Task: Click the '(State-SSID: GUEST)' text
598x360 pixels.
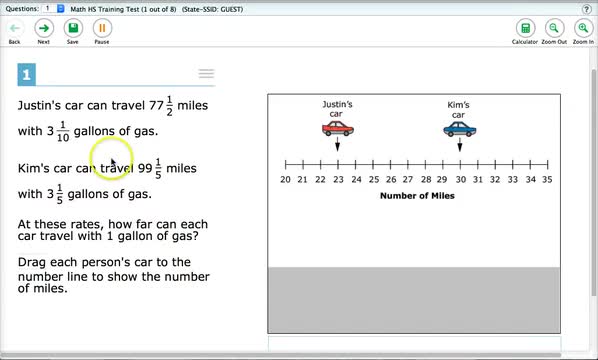Action: coord(212,9)
